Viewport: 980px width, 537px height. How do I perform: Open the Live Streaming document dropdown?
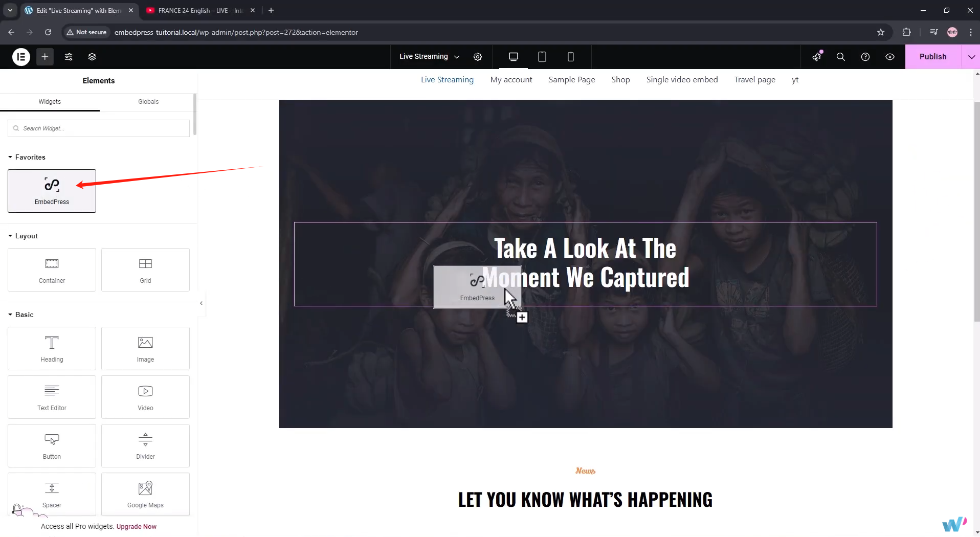click(x=430, y=57)
